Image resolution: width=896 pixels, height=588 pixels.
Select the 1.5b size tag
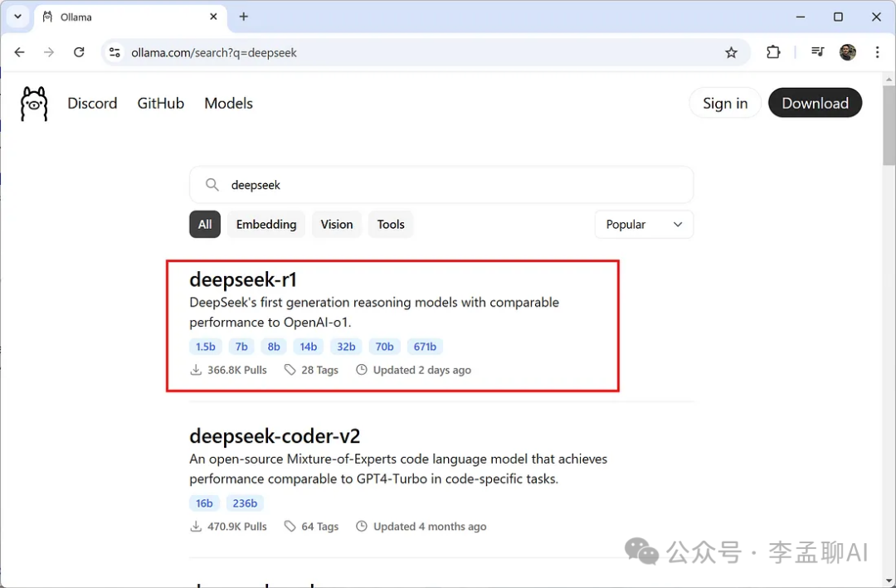[x=206, y=347]
